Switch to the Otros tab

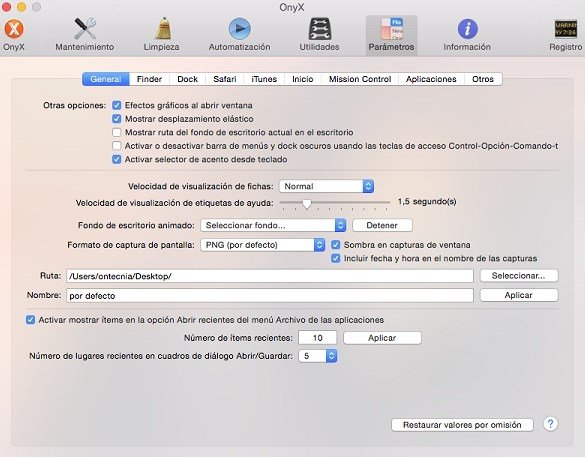(x=483, y=79)
